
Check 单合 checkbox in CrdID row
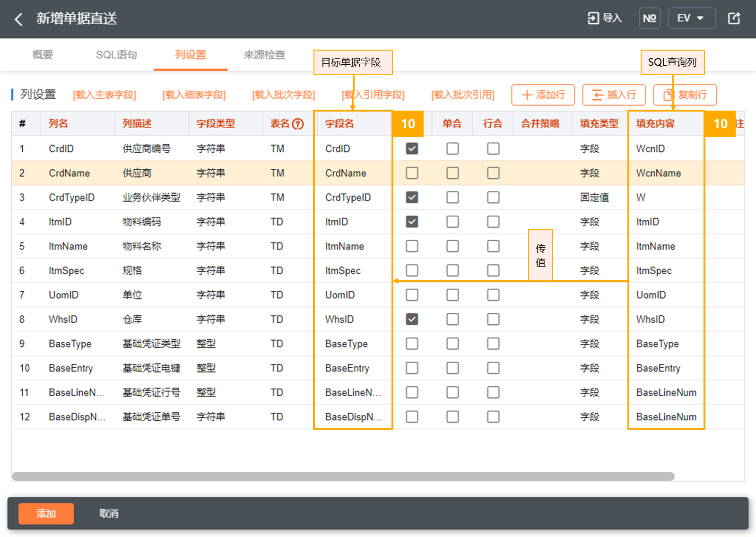pyautogui.click(x=452, y=149)
